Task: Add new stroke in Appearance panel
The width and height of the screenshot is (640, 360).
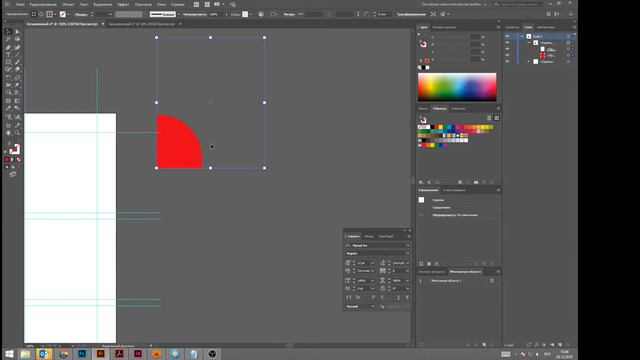Action: point(421,264)
